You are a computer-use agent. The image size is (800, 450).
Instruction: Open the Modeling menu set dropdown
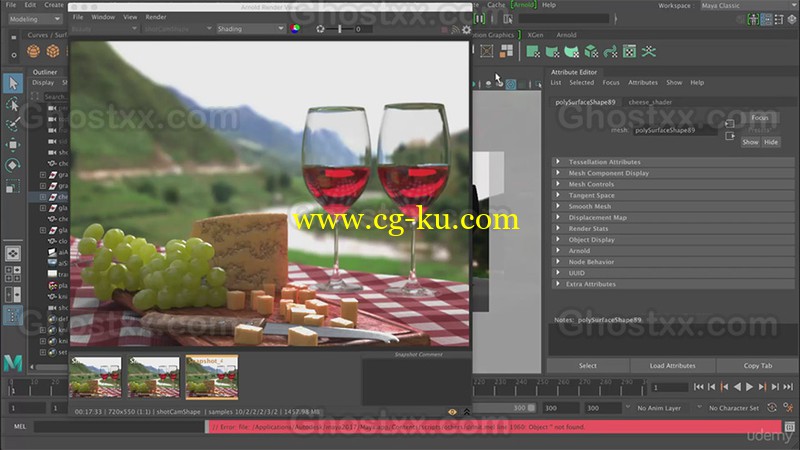click(x=35, y=19)
